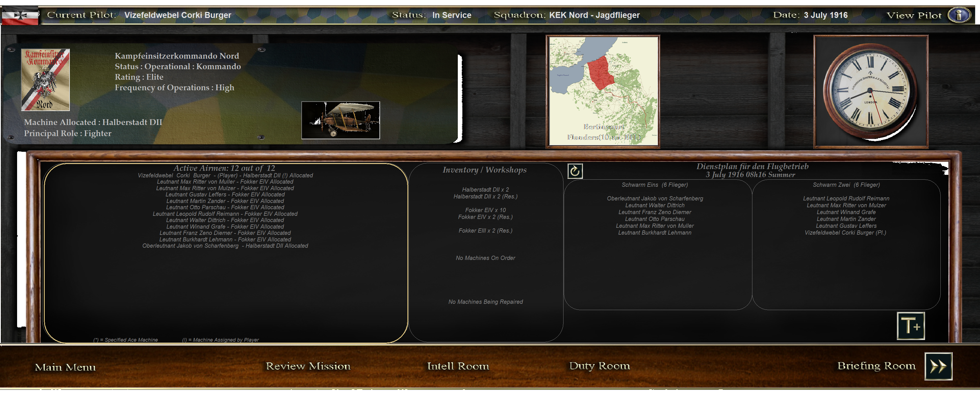This screenshot has width=980, height=410.
Task: Click the T+ time advance icon
Action: (x=910, y=326)
